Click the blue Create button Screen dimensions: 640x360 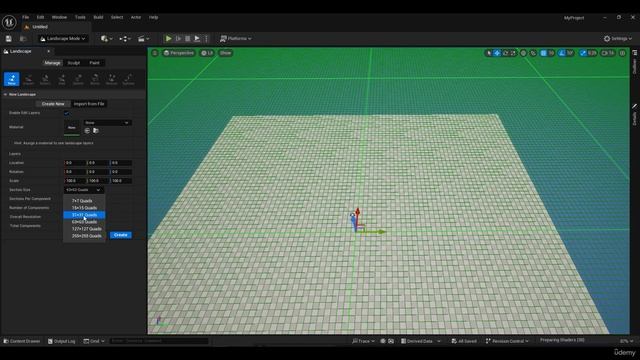120,235
